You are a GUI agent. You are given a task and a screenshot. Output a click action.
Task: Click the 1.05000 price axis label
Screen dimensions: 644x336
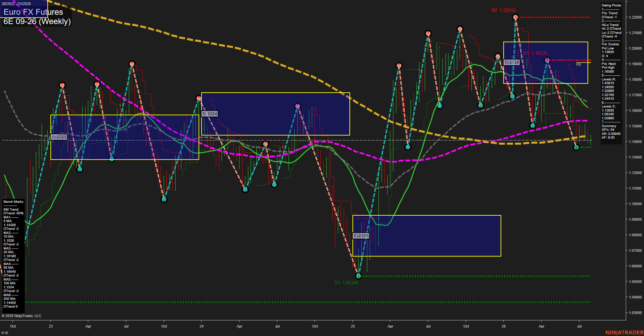635,282
